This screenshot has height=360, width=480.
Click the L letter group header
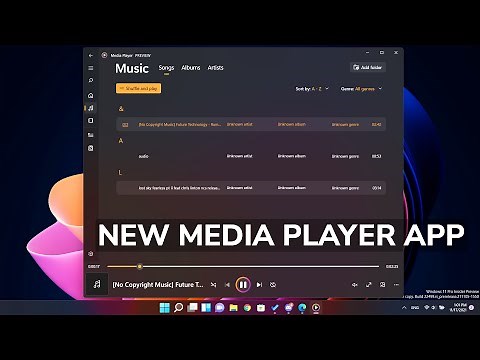tap(120, 173)
